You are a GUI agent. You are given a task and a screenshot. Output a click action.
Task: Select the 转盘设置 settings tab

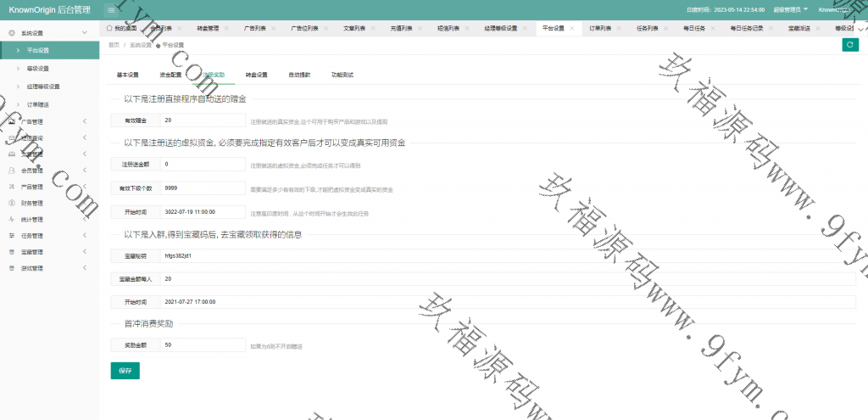click(256, 75)
